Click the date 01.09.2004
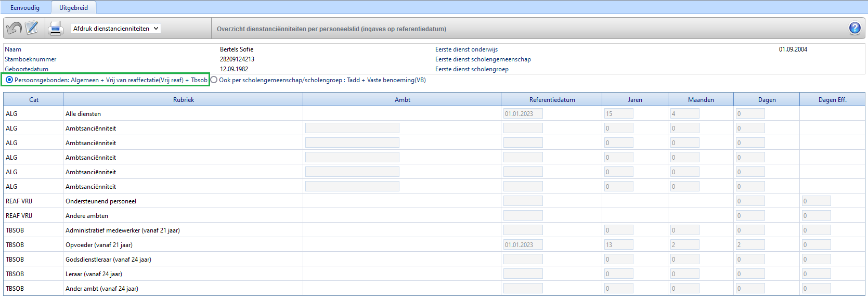 793,49
